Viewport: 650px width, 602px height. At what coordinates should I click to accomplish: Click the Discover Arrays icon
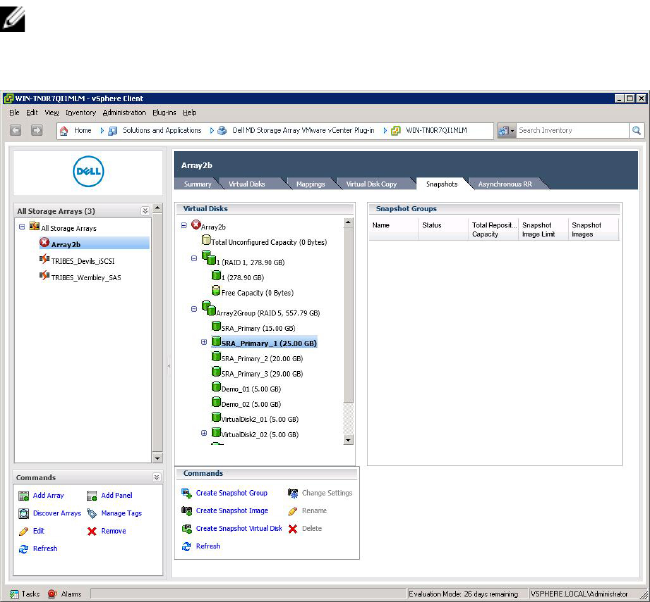pyautogui.click(x=24, y=513)
